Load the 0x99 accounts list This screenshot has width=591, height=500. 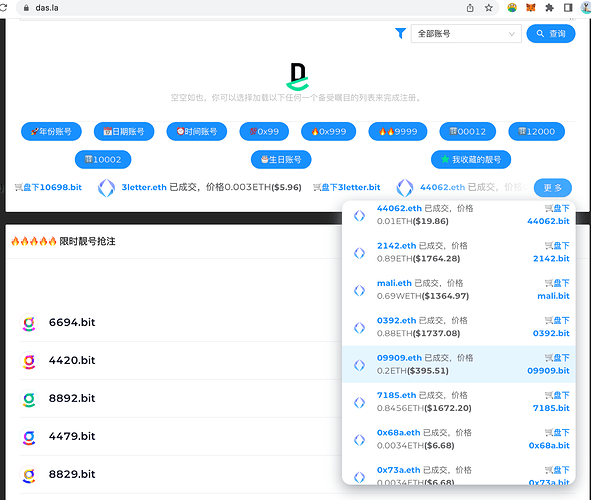[264, 131]
